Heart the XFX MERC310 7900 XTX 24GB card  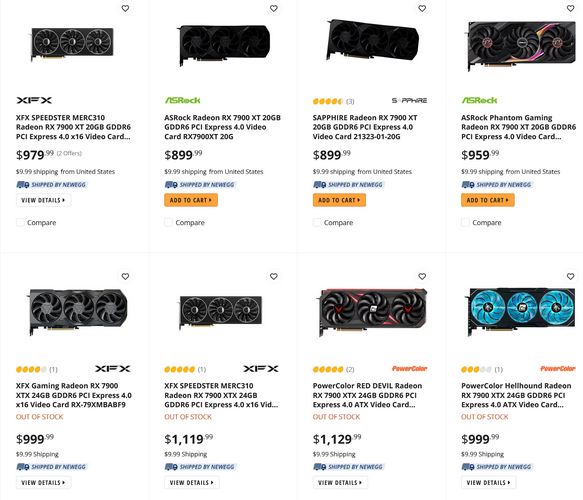click(274, 276)
